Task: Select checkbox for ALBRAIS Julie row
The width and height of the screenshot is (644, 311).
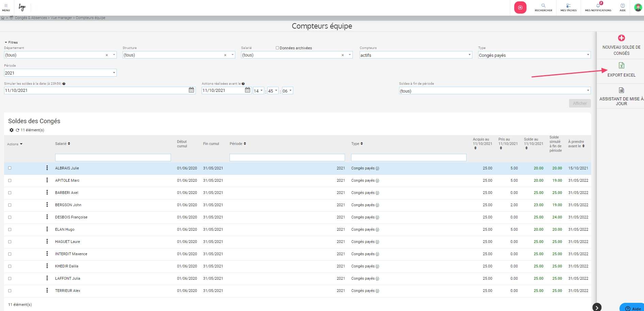Action: (x=10, y=168)
